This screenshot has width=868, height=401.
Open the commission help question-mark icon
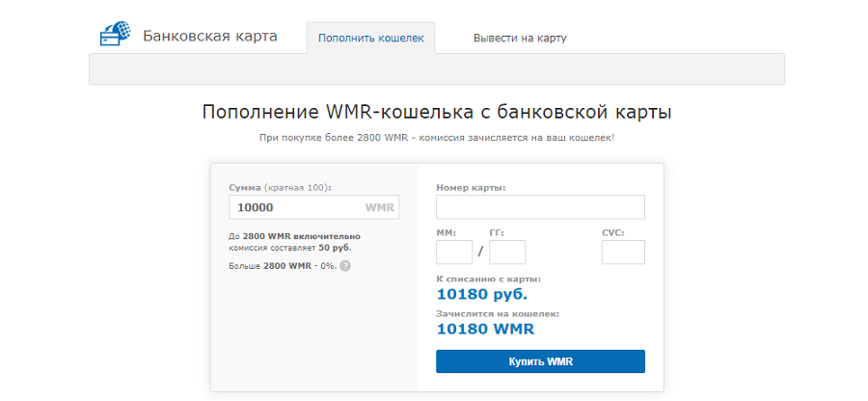click(x=345, y=265)
